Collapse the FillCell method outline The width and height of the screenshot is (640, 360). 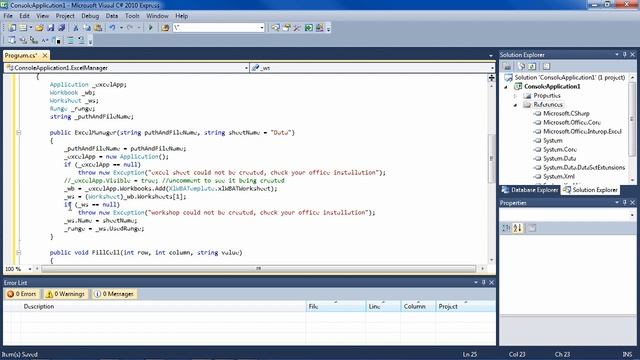pos(18,253)
